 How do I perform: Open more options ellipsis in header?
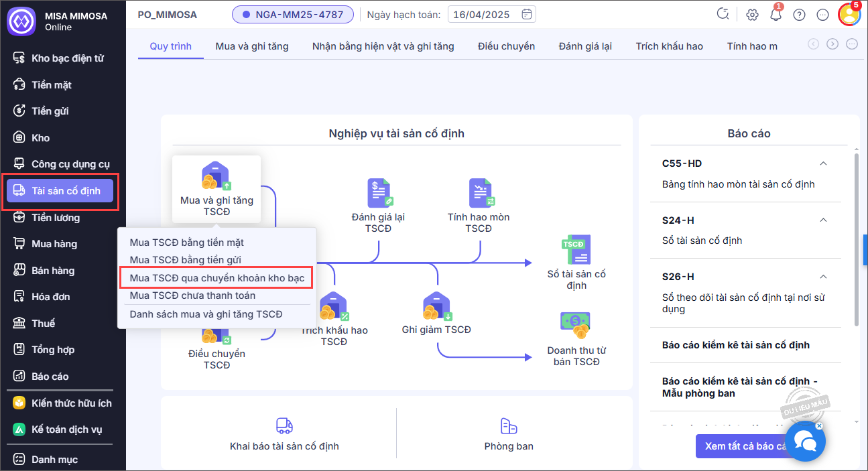823,14
